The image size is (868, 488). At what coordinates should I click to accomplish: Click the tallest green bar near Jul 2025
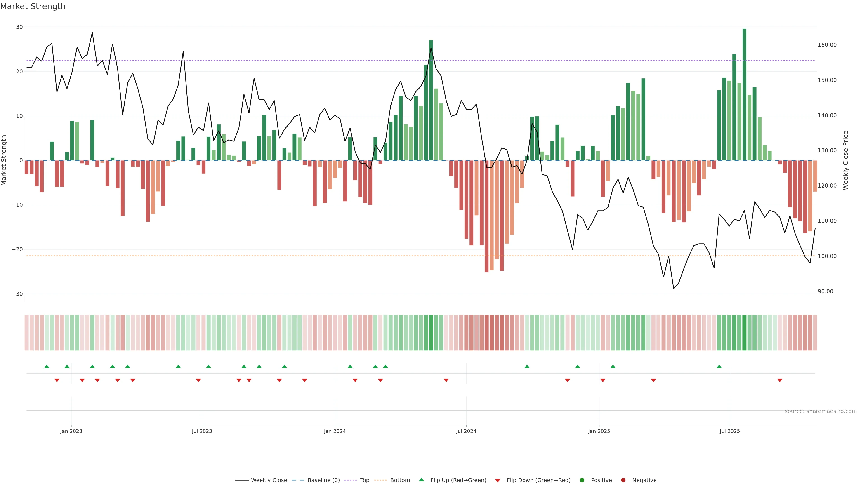744,94
